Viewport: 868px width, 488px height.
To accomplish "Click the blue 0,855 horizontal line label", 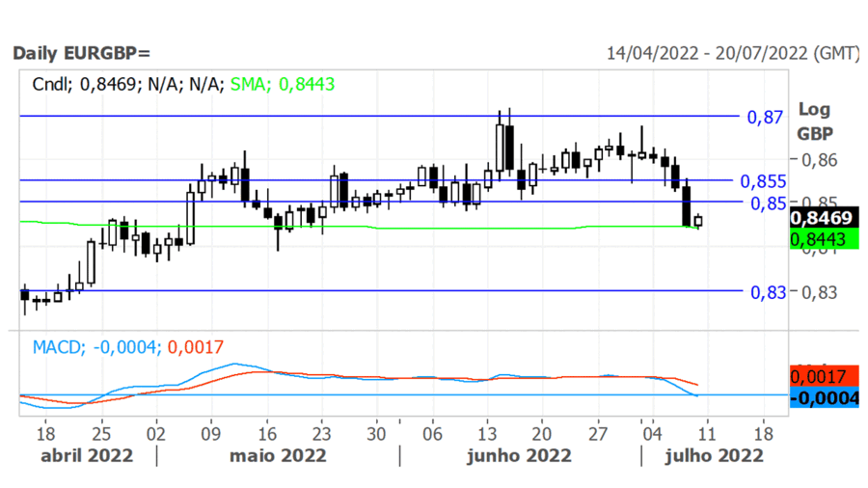I will (x=762, y=181).
